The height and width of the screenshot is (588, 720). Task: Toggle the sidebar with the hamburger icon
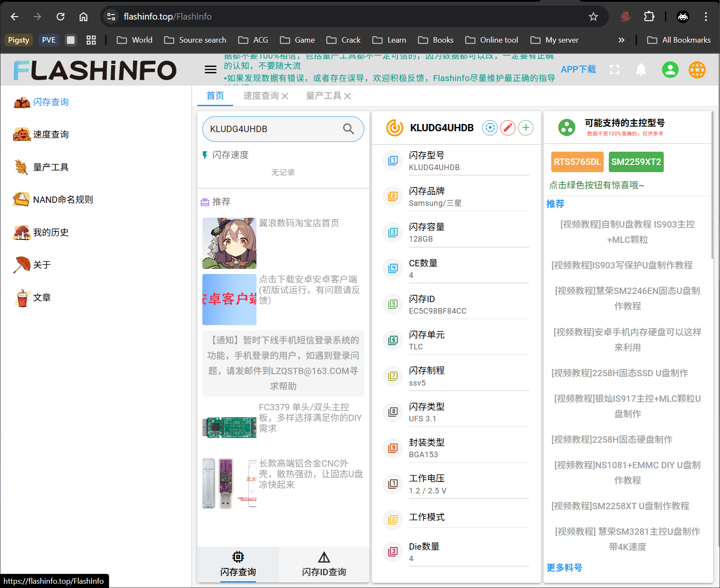click(x=210, y=69)
